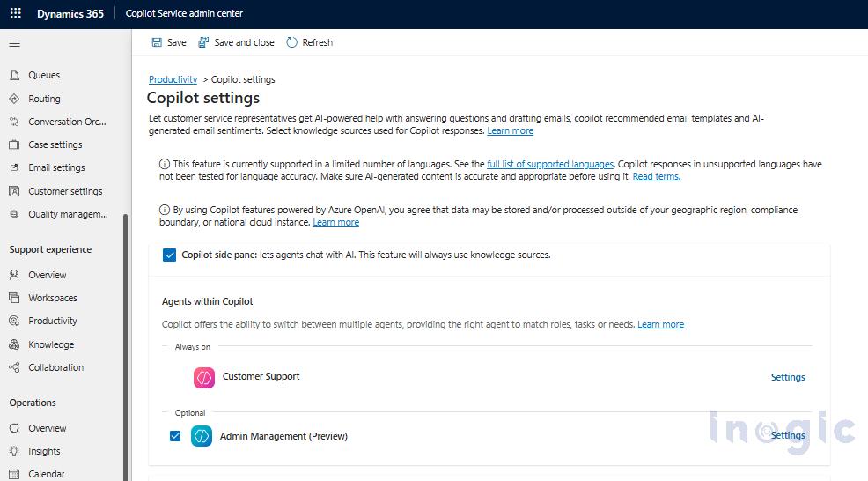Click the Quality management icon

click(14, 214)
